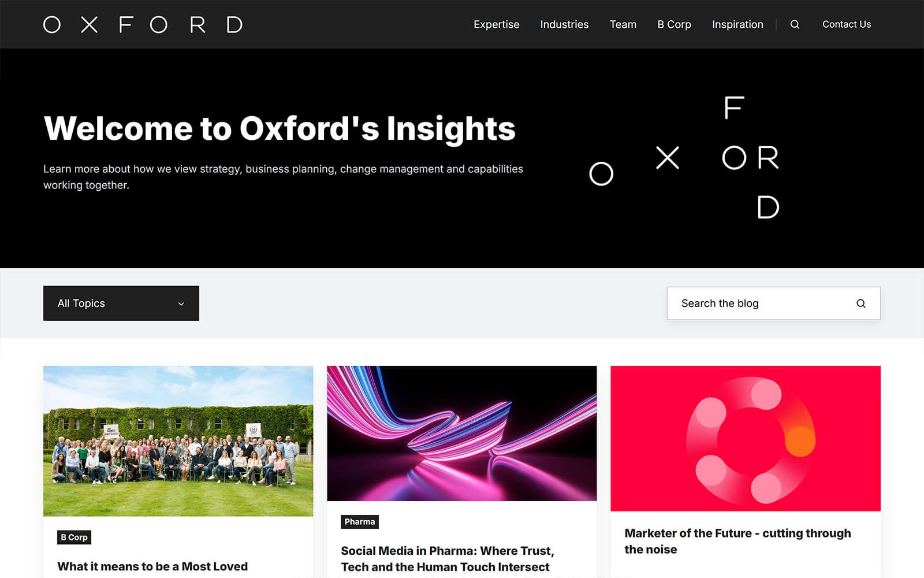This screenshot has width=924, height=578.
Task: Select the B Corp category tag
Action: [74, 538]
